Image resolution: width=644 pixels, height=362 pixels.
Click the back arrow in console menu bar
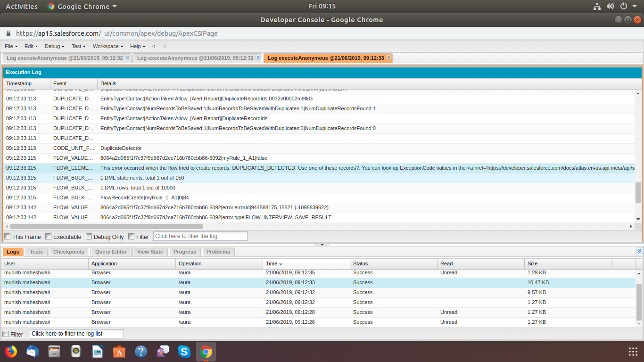154,46
